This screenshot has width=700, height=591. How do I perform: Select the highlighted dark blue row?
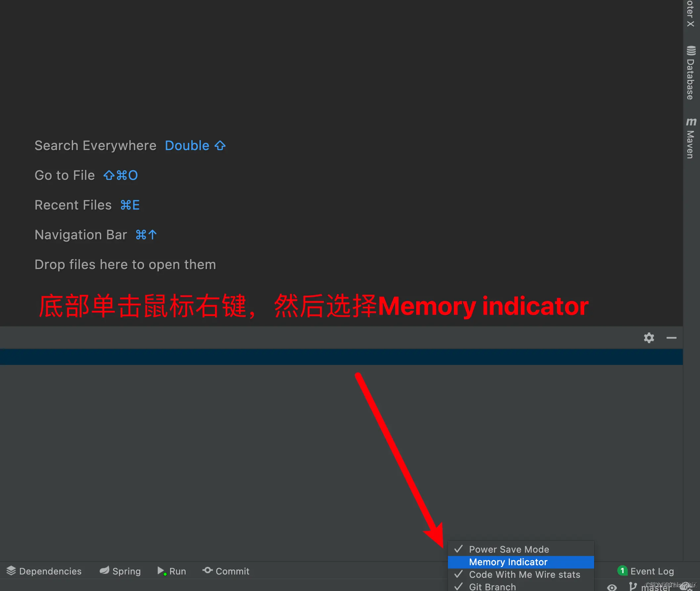(x=341, y=357)
